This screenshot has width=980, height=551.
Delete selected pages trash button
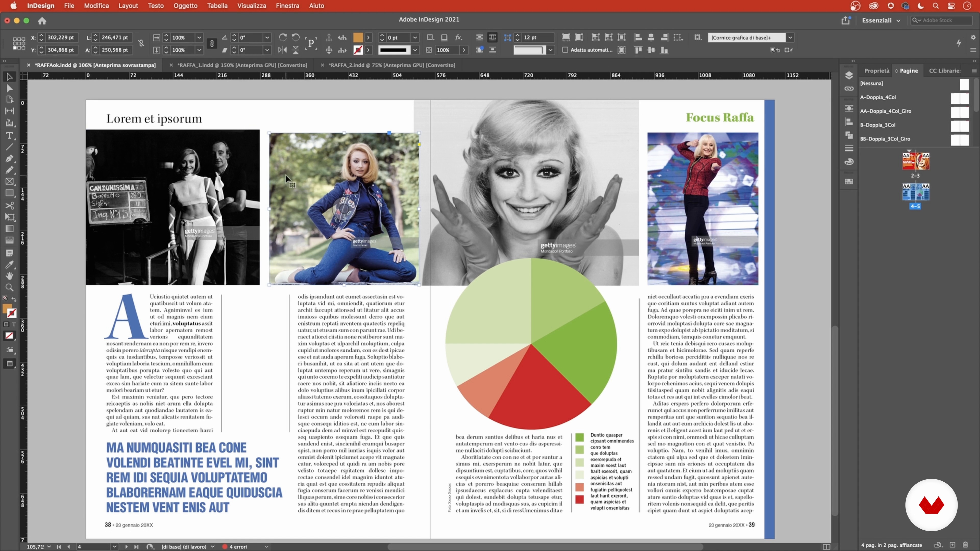[x=965, y=545]
